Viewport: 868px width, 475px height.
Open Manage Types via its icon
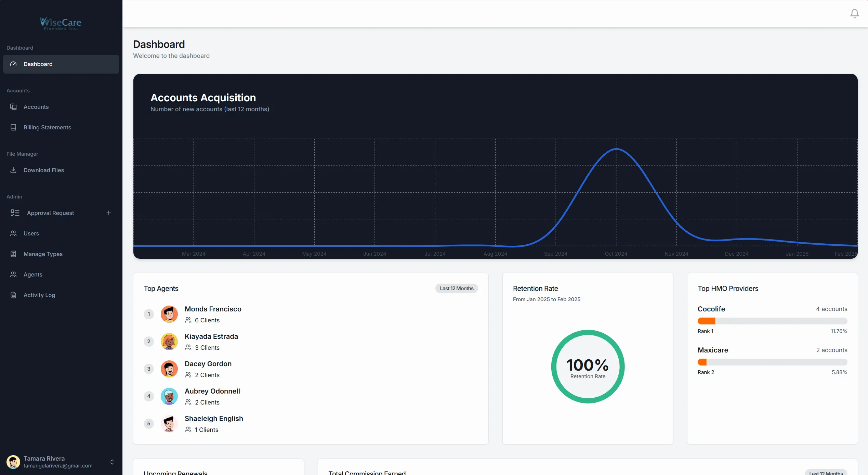13,254
